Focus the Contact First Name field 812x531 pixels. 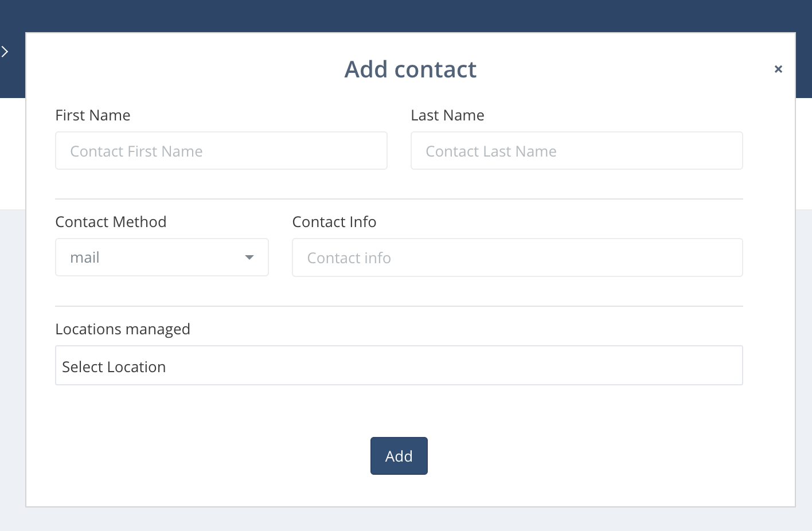click(x=221, y=151)
